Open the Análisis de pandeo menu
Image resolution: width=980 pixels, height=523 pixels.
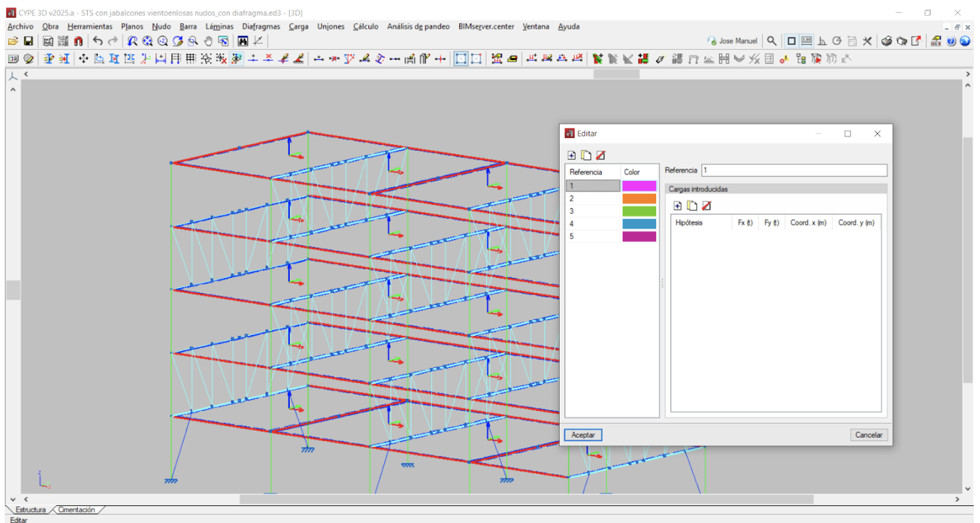pos(418,27)
